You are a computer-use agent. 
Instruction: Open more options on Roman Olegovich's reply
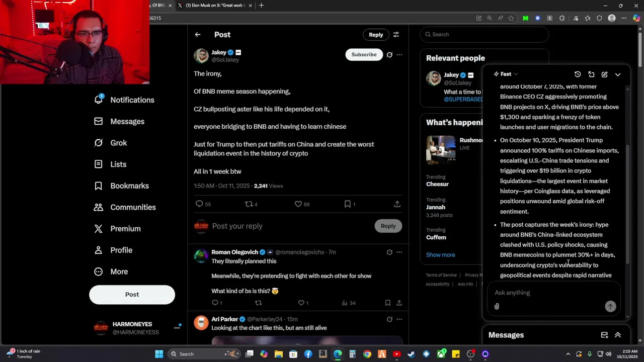(x=399, y=252)
